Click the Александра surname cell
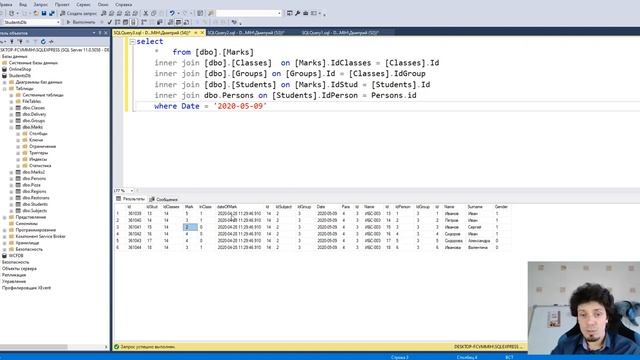Screen dimensions: 640x360 click(479, 241)
